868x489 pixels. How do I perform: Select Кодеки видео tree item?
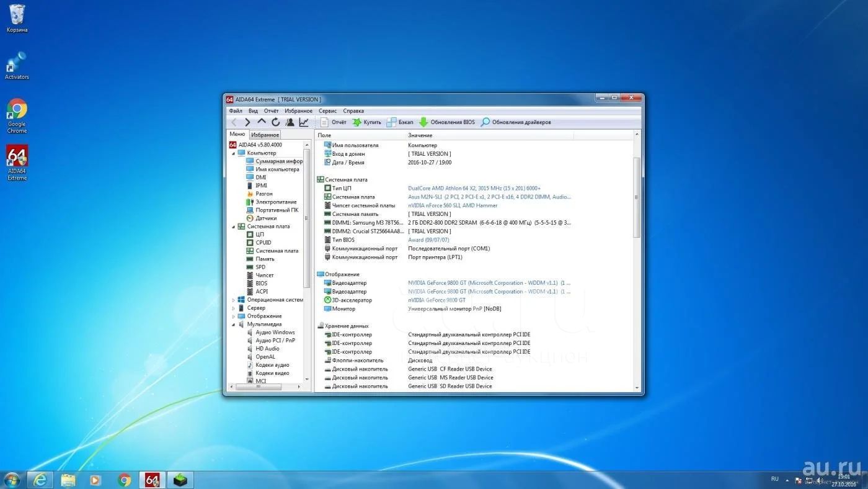tap(268, 373)
